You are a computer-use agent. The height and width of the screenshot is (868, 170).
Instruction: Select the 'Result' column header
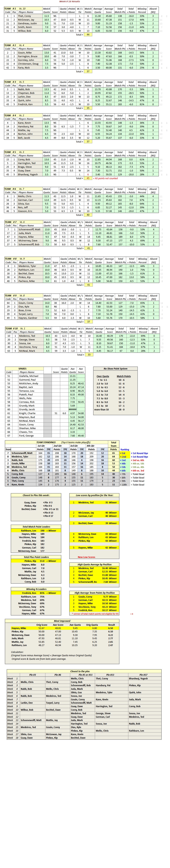(x=112, y=625)
